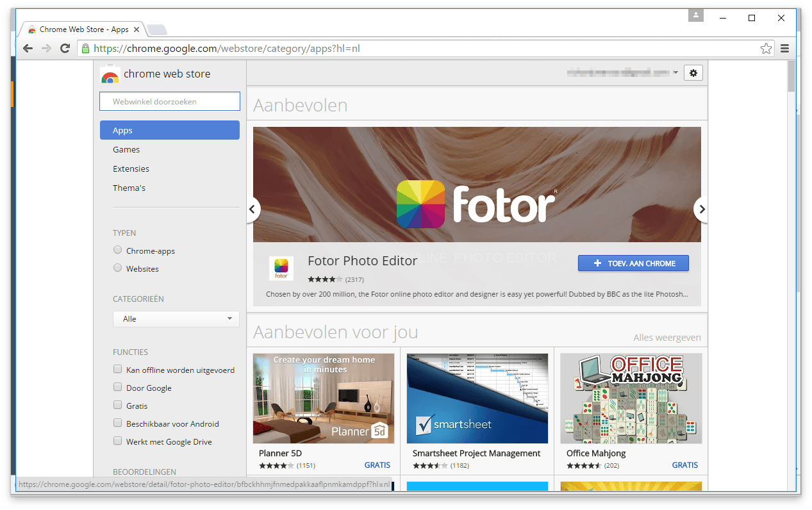
Task: Click the 'Aanbevolen voor jou' heading
Action: [x=336, y=332]
